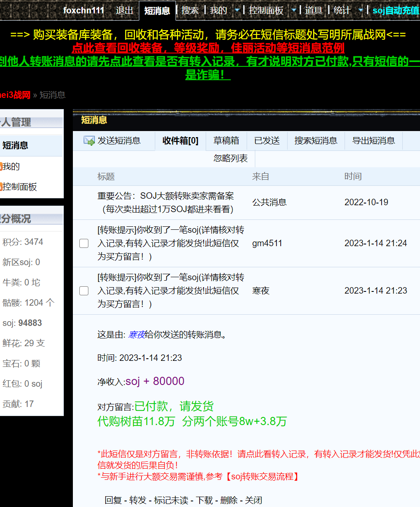Expand the 统计 dropdown arrow in top nav
420x507 pixels.
click(x=360, y=10)
